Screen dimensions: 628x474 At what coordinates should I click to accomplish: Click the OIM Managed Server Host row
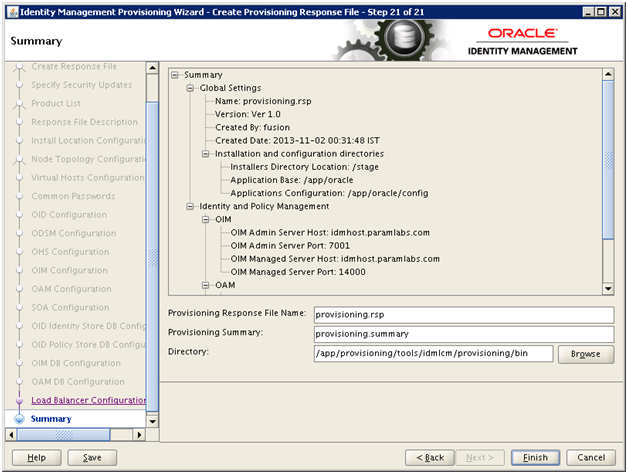(x=335, y=259)
